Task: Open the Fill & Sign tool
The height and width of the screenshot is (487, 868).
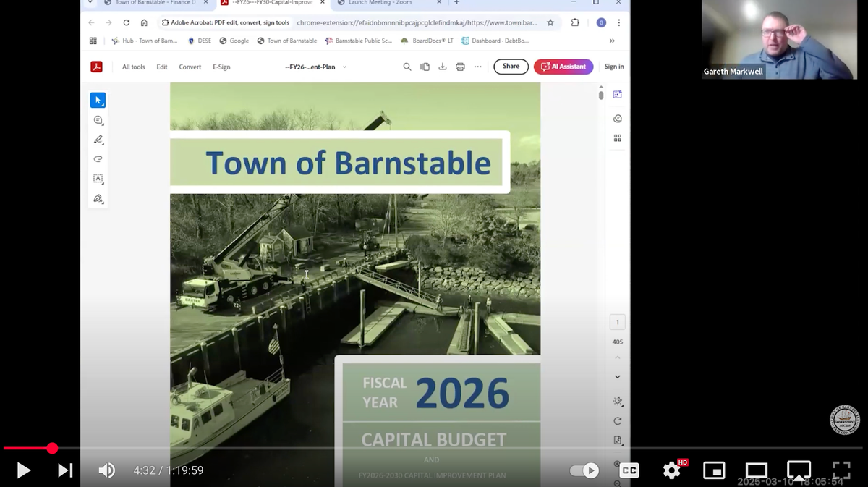Action: pyautogui.click(x=98, y=198)
